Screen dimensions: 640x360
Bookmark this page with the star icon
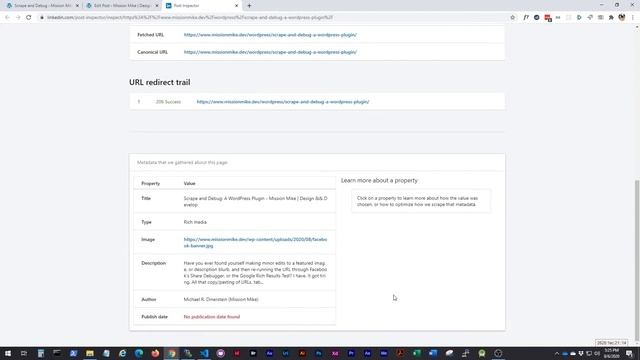[x=513, y=18]
